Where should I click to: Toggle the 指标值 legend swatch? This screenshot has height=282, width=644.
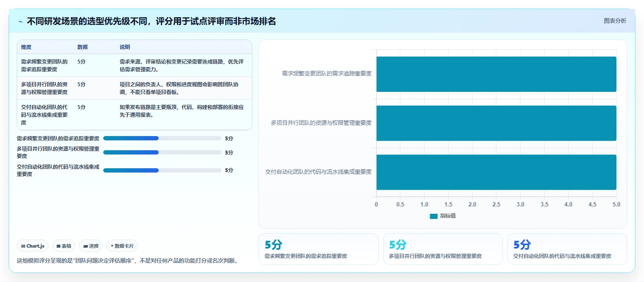(433, 216)
